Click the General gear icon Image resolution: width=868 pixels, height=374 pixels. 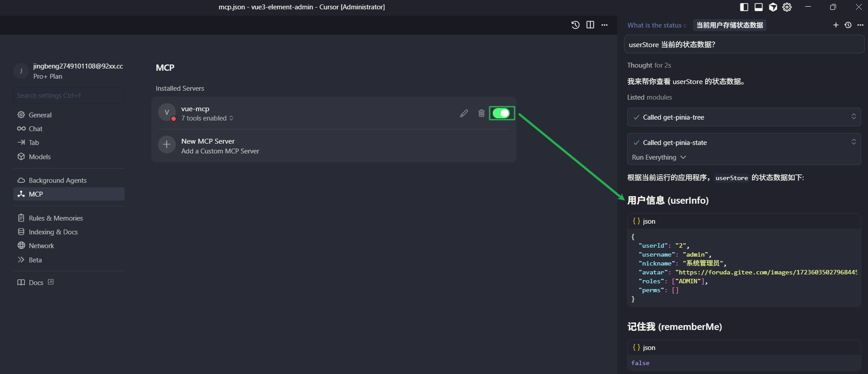(x=21, y=115)
